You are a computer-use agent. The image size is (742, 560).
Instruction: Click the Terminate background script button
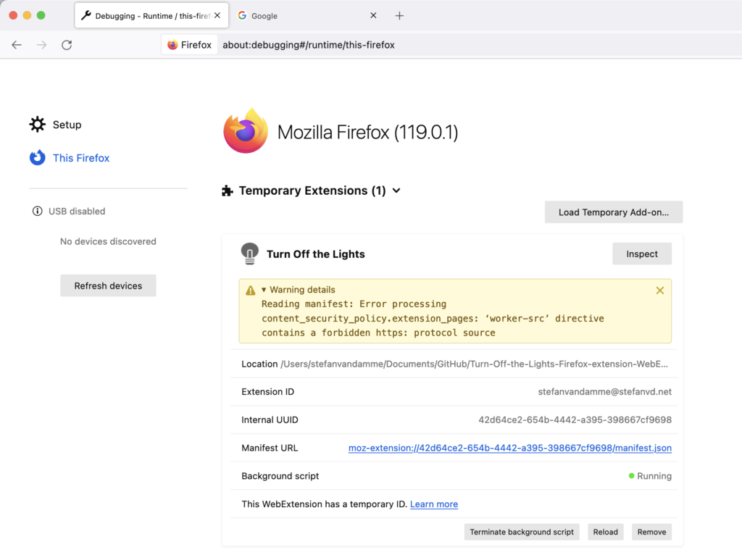tap(521, 531)
